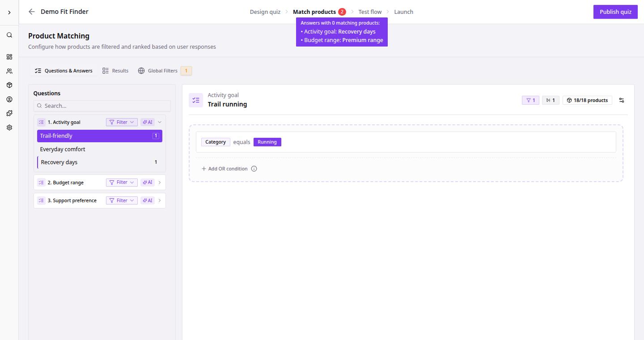Click Activity goal: Recovery days in tooltip
Screen dimensions: 644x340
click(340, 31)
